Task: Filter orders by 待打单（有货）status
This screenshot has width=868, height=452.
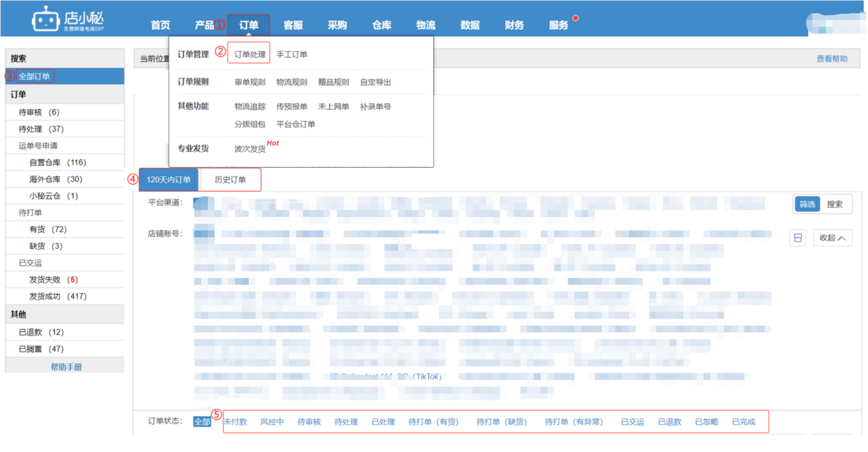Action: coord(434,422)
